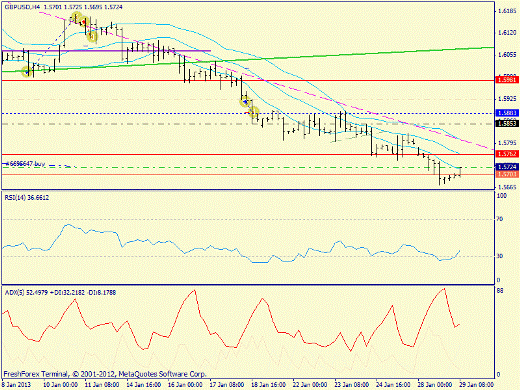Click the 29 Jan 08:00 time label
Image resolution: width=520 pixels, height=390 pixels.
click(477, 384)
